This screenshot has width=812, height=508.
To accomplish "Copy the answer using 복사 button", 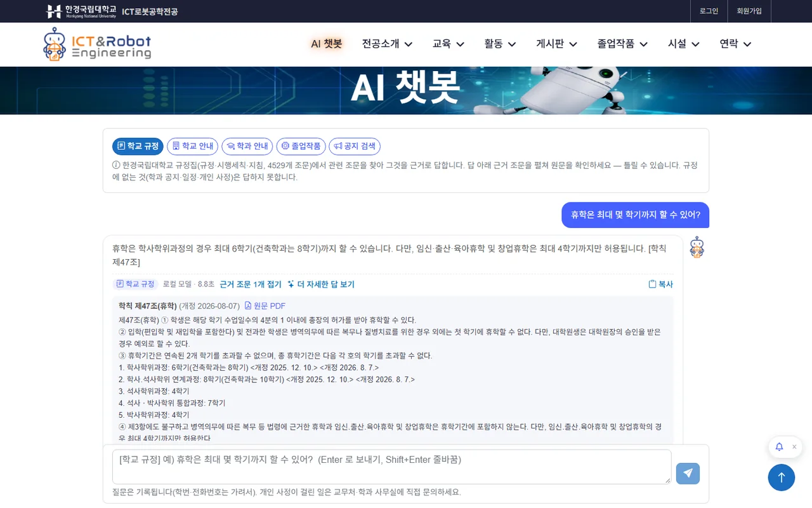I will (660, 284).
